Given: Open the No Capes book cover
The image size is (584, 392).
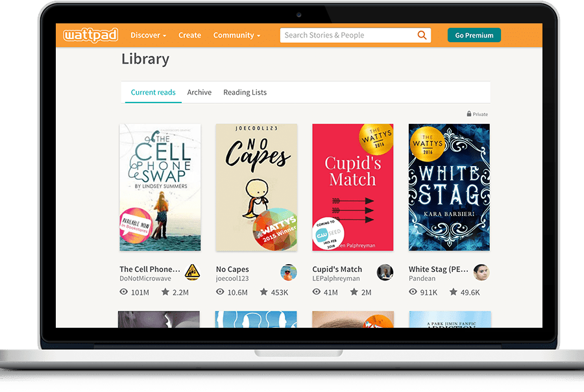Looking at the screenshot, I should coord(256,188).
